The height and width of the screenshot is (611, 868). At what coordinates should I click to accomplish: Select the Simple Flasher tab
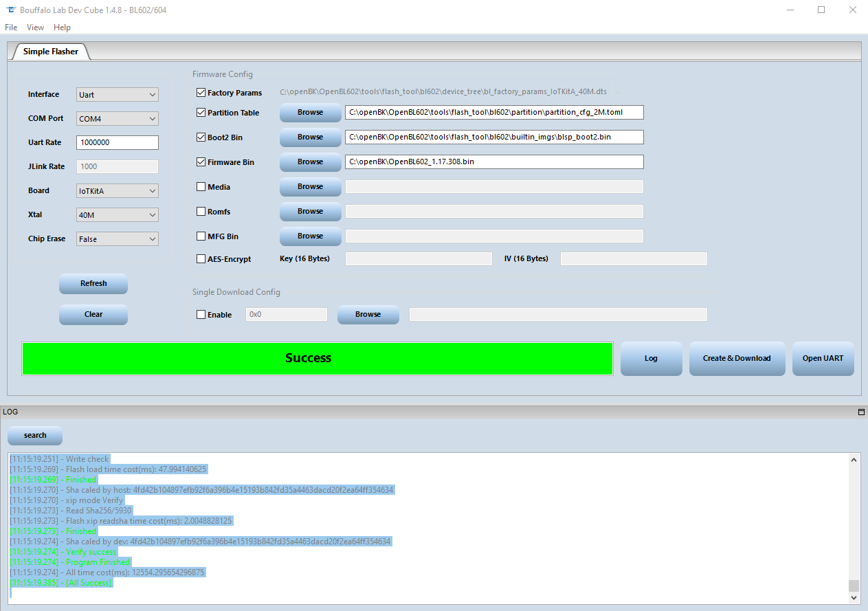tap(51, 52)
